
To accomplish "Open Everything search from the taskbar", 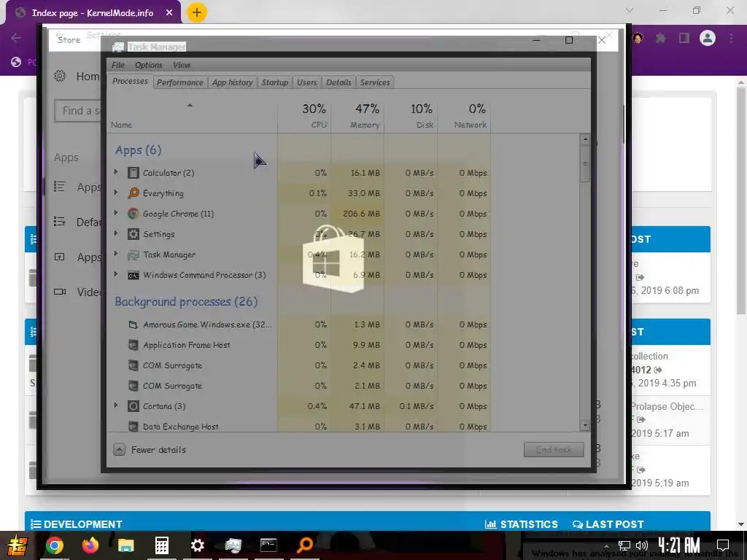I will [304, 545].
